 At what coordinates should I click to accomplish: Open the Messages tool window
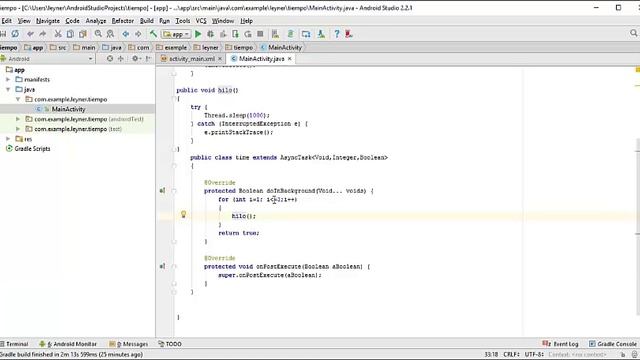pyautogui.click(x=129, y=344)
